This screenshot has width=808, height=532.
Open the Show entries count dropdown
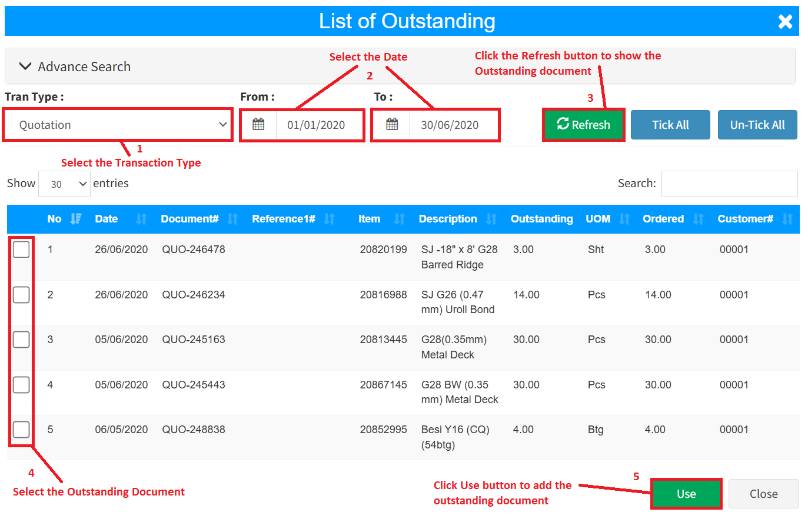(x=64, y=184)
